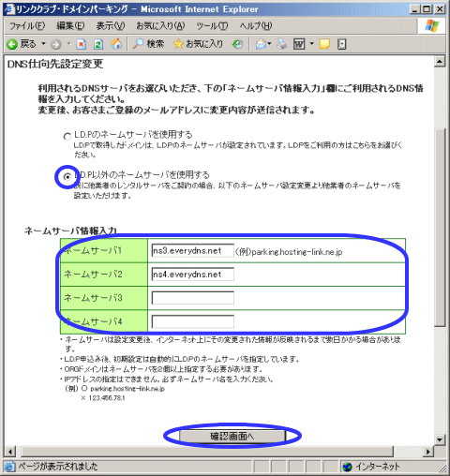Screen dimensions: 450x476
Task: Click the Forward arrow icon
Action: (x=56, y=44)
